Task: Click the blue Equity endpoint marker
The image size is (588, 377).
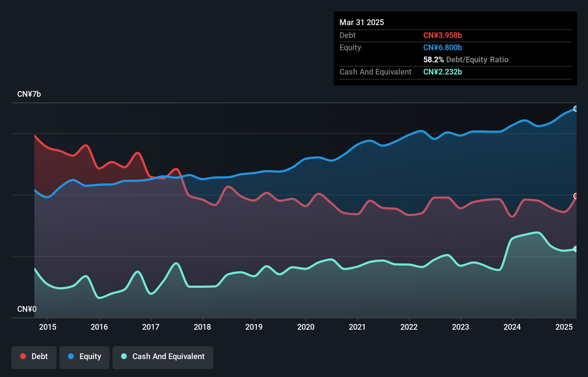Action: point(576,109)
